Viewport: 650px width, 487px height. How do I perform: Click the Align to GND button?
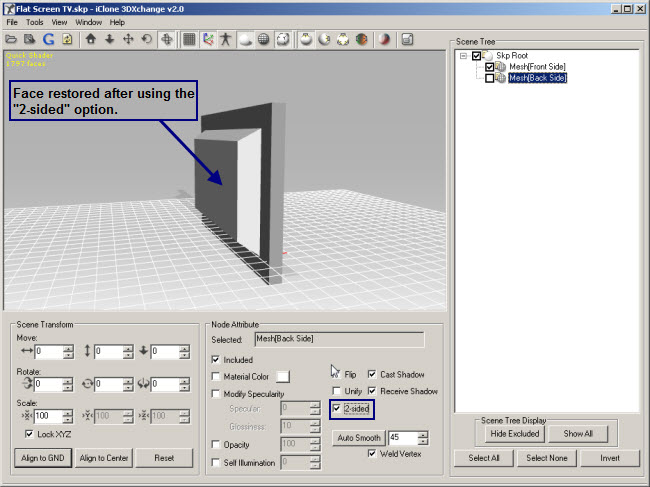tap(43, 458)
